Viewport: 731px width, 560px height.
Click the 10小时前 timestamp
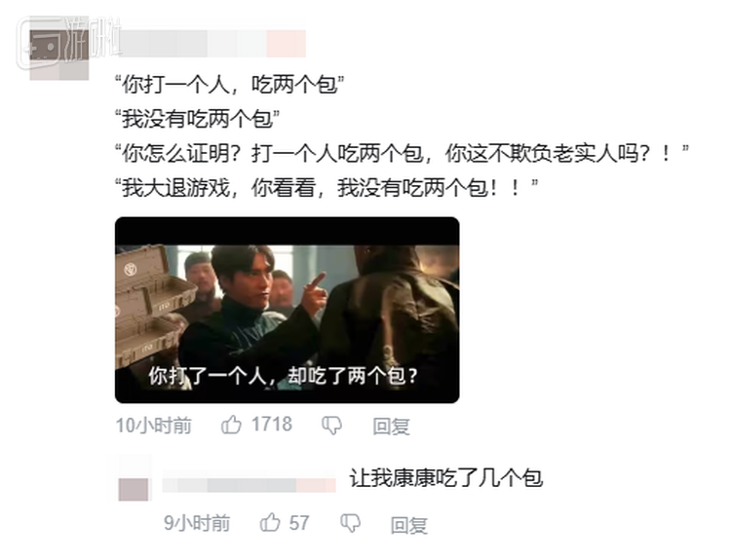(x=154, y=426)
